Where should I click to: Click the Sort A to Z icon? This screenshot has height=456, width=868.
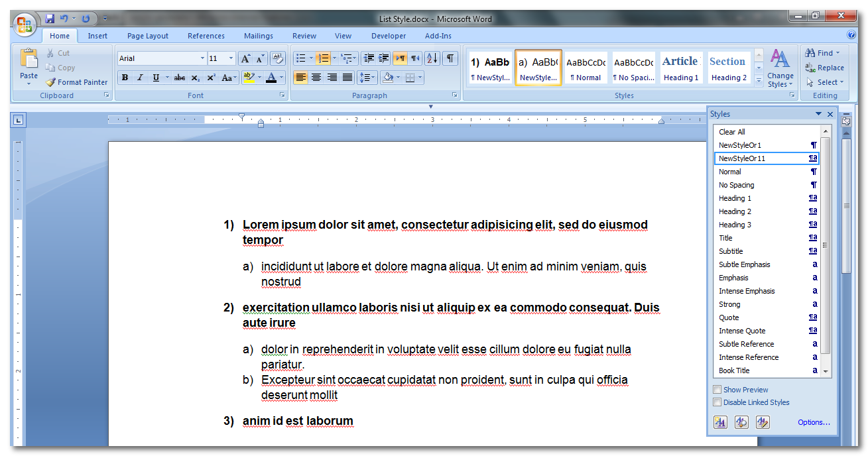[x=432, y=58]
